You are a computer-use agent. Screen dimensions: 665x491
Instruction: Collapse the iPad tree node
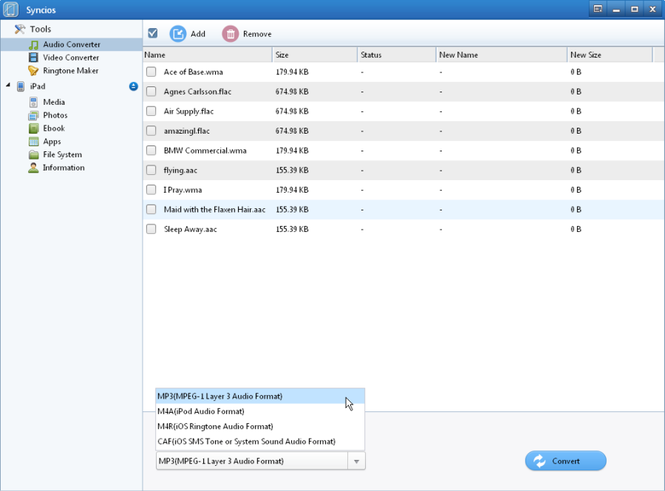[8, 87]
